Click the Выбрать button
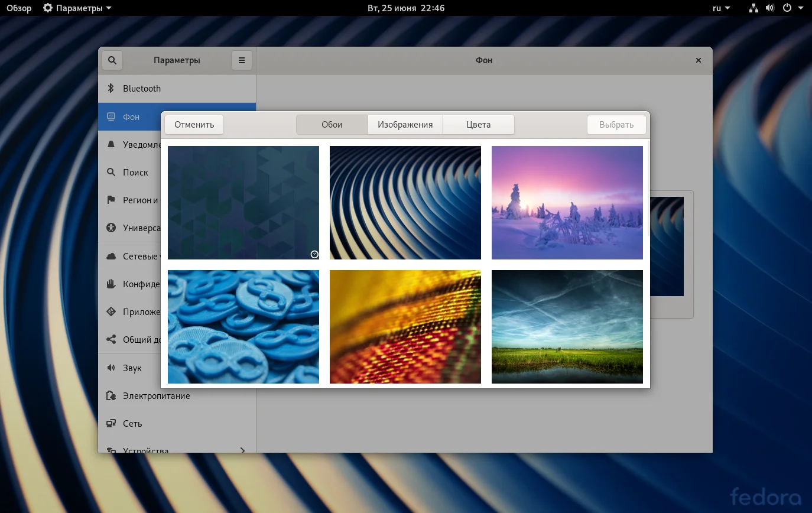Image resolution: width=812 pixels, height=513 pixels. click(616, 125)
